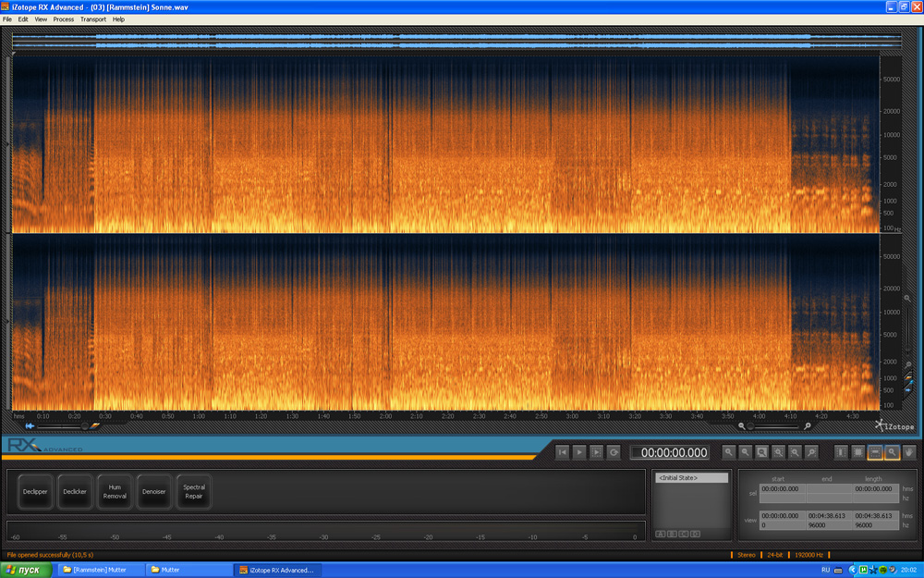Select the grab hand tool
The height and width of the screenshot is (578, 924).
909,452
